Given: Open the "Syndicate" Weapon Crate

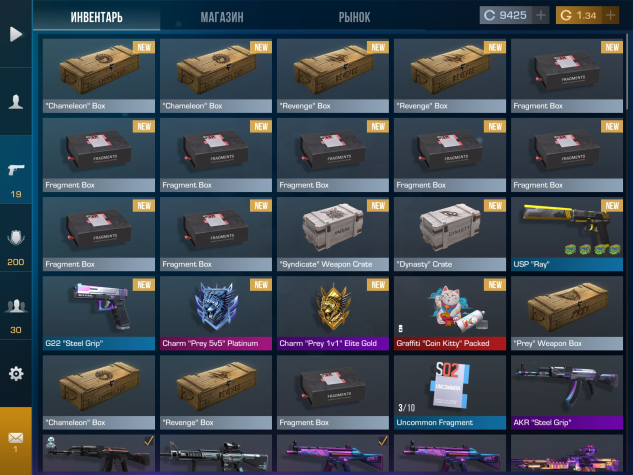Looking at the screenshot, I should point(333,234).
